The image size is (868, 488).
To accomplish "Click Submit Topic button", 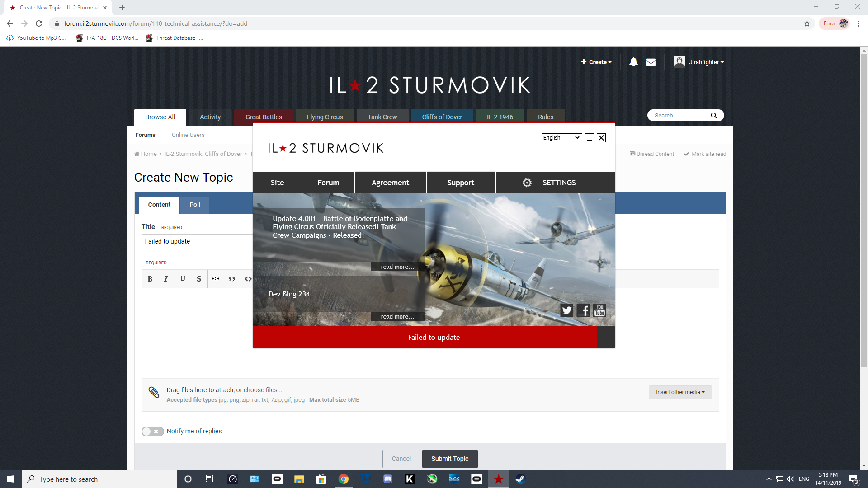I will [450, 459].
